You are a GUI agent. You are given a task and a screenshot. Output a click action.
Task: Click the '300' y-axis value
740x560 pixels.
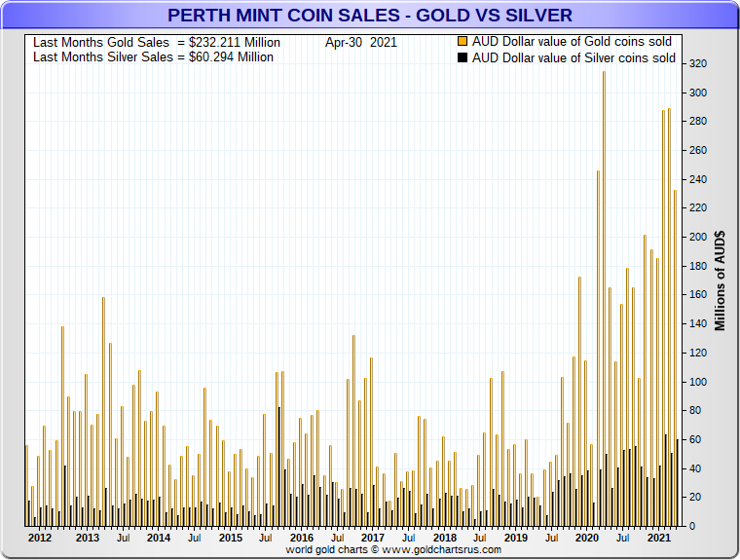[698, 93]
